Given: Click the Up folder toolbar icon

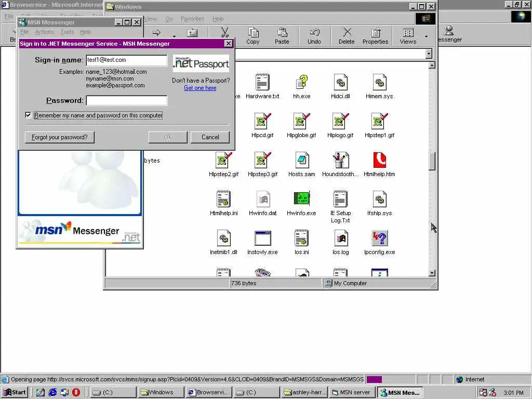Looking at the screenshot, I should pos(192,33).
